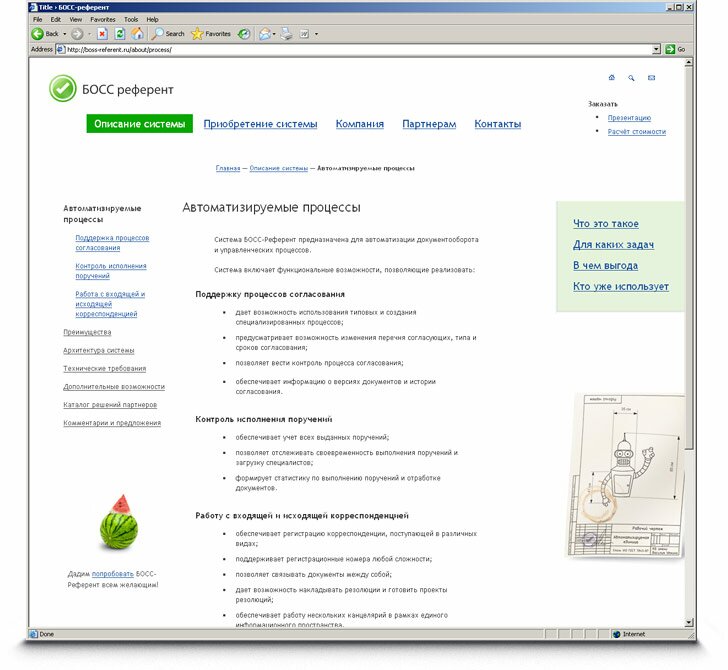Click the Edit document toolbar icon

pos(304,34)
